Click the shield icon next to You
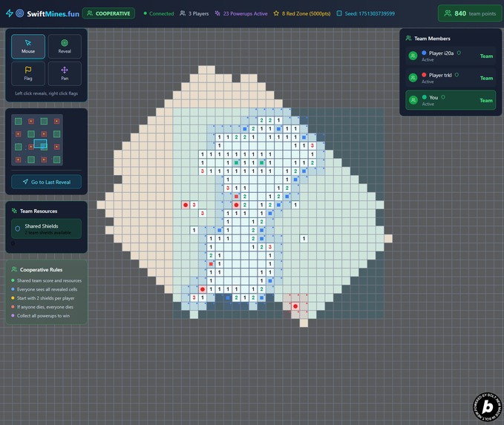 tap(443, 97)
